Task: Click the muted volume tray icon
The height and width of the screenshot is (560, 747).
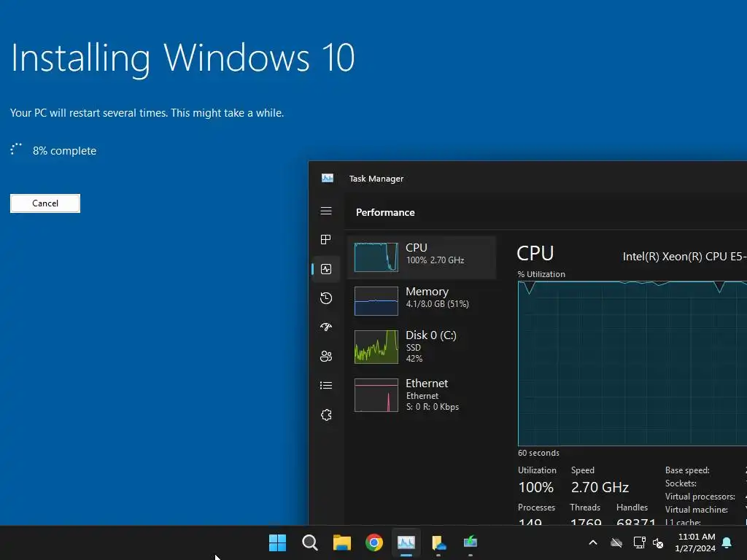Action: pyautogui.click(x=658, y=542)
